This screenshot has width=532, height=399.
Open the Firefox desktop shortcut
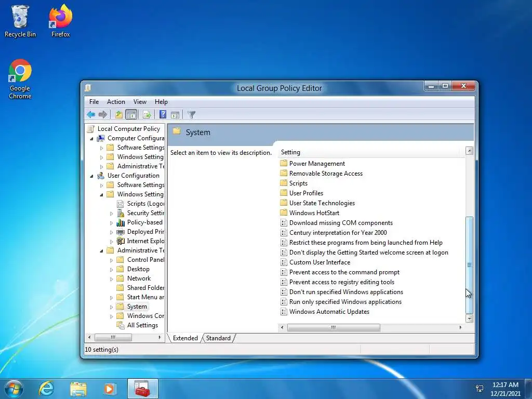click(60, 21)
